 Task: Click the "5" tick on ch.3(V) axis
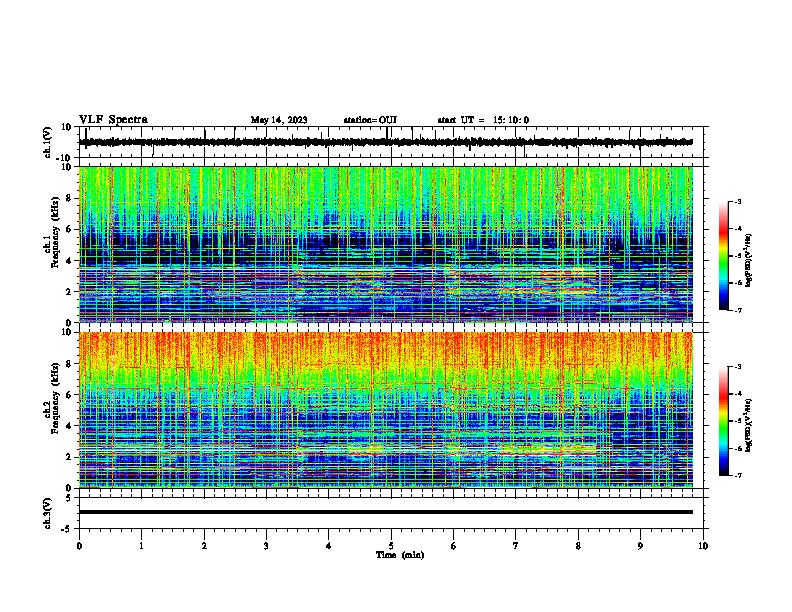tap(69, 498)
